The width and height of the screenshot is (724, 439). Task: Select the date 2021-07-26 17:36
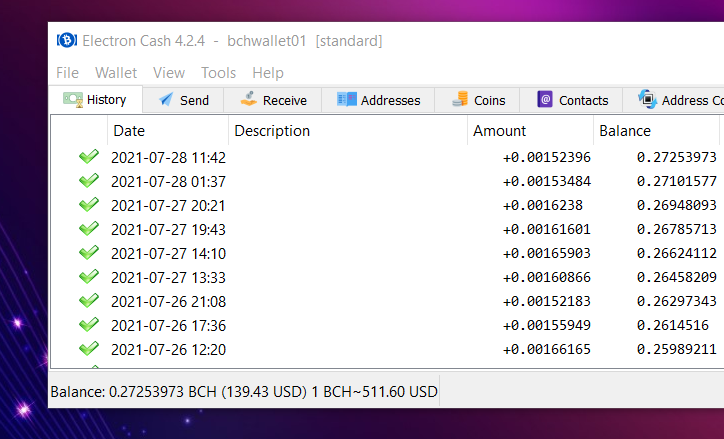(x=169, y=326)
